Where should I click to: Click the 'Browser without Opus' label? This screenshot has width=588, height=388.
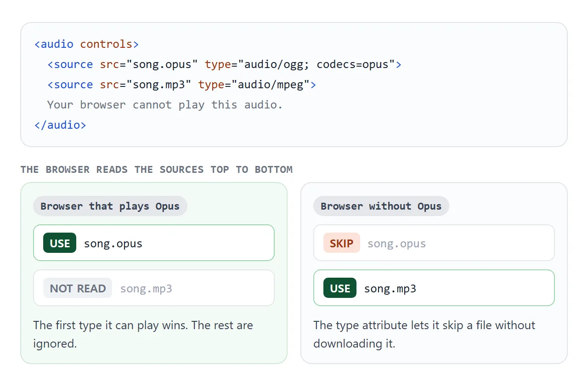click(381, 206)
